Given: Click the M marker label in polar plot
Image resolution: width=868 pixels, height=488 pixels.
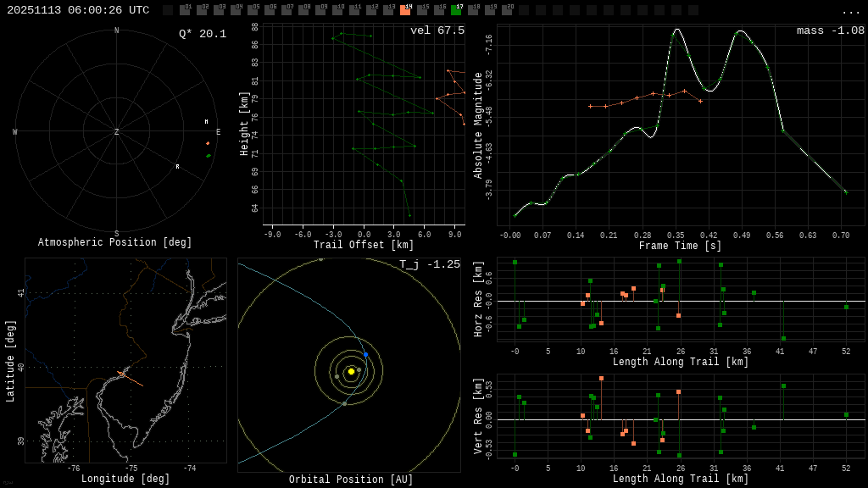Looking at the screenshot, I should tap(207, 122).
